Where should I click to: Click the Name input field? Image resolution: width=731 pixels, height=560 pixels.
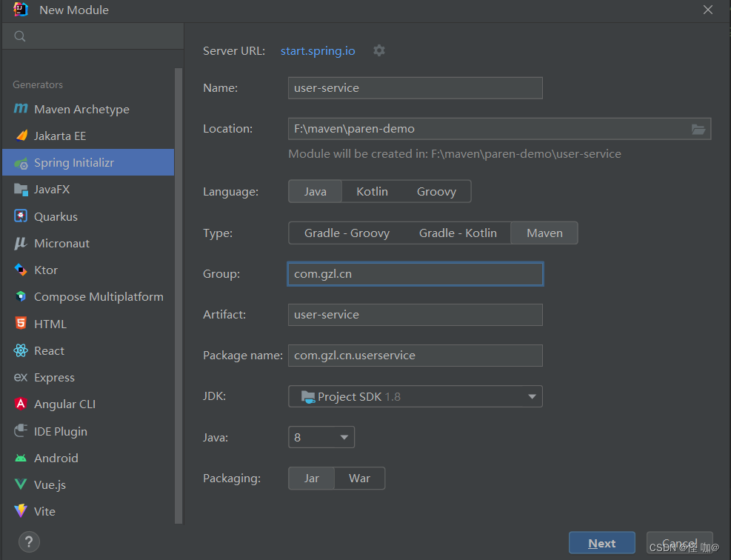pyautogui.click(x=415, y=87)
